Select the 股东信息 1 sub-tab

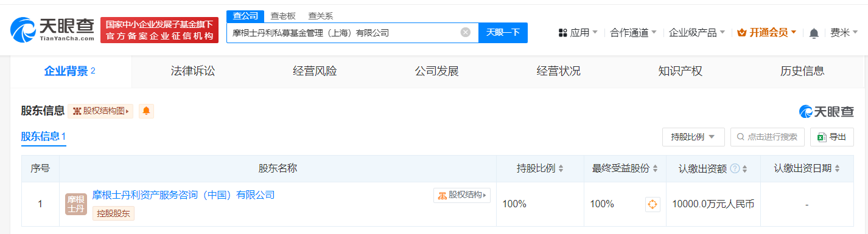[x=43, y=137]
